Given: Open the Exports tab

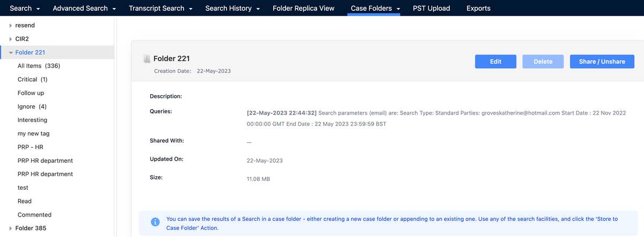Looking at the screenshot, I should [478, 8].
